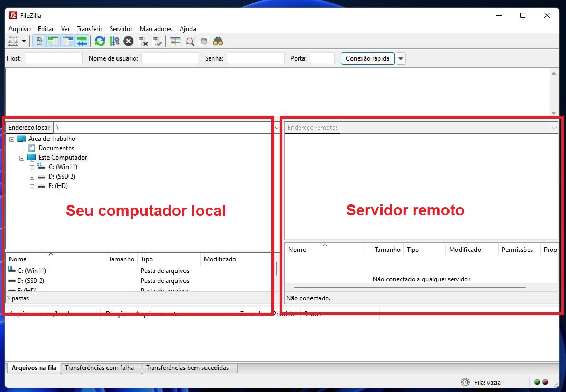Sort remote files by Modificado column
This screenshot has width=566, height=392.
(472, 250)
